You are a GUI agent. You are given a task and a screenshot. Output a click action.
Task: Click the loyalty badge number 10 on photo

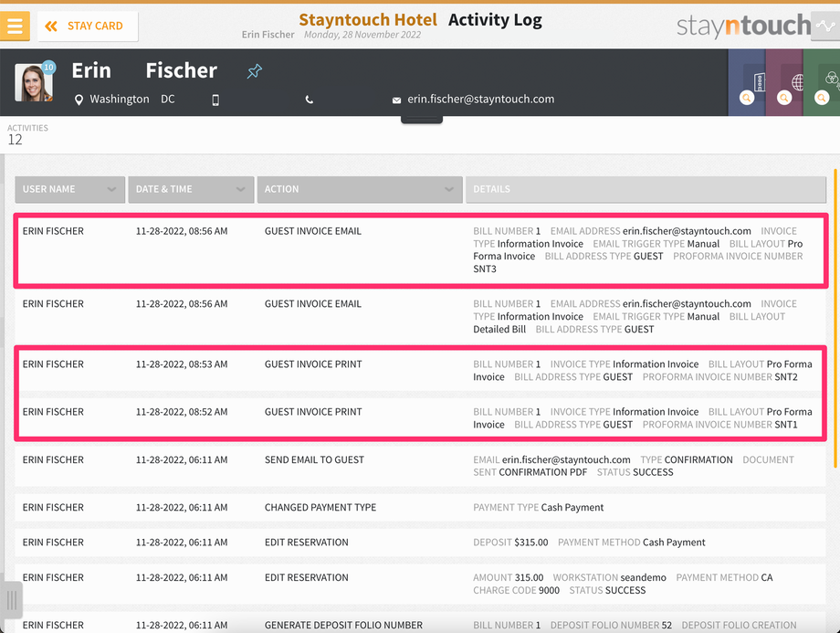tap(48, 67)
